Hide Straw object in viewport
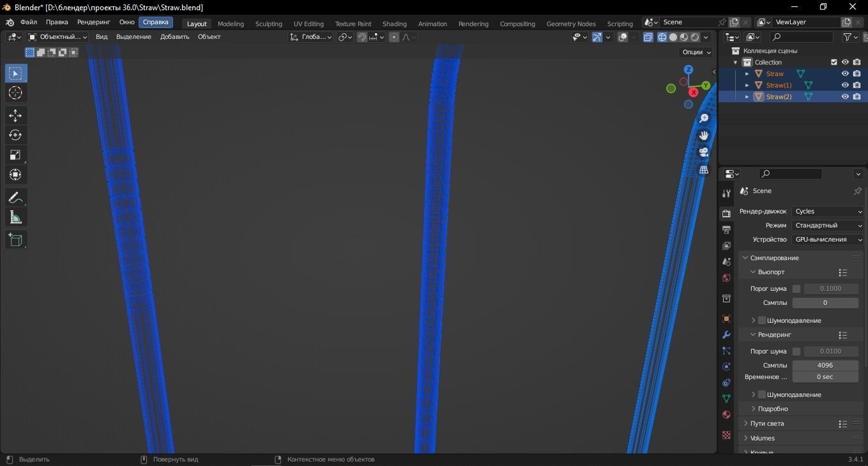 pyautogui.click(x=845, y=74)
